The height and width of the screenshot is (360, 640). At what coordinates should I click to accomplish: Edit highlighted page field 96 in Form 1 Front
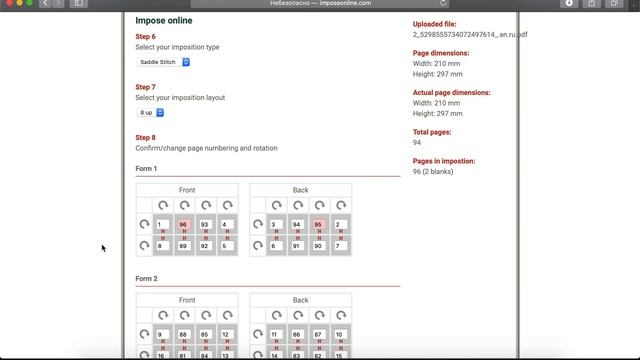point(184,224)
